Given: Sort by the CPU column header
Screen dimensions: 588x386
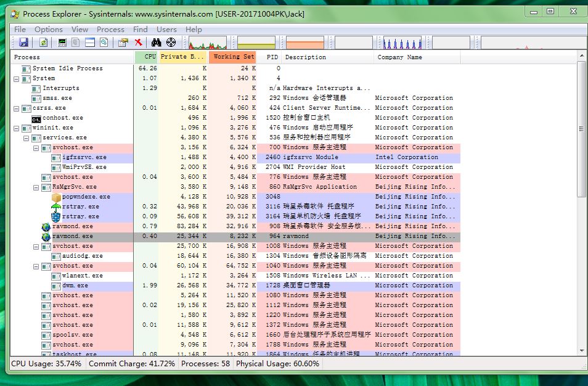Looking at the screenshot, I should 147,57.
